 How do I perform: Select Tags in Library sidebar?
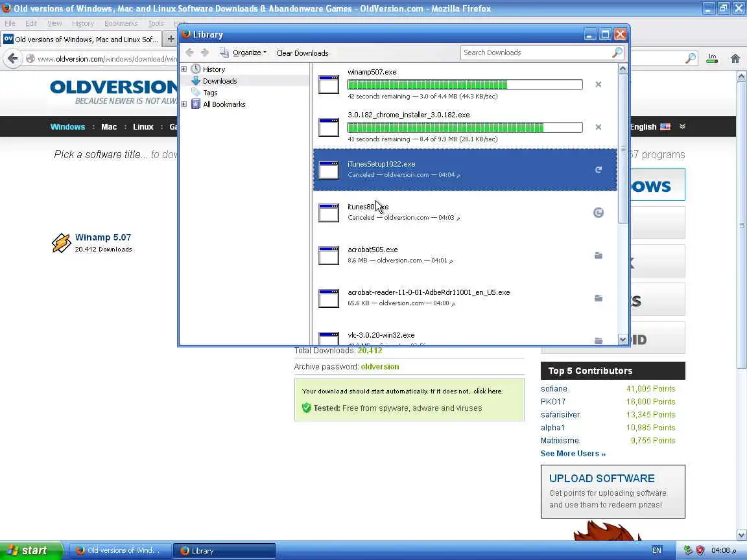(x=210, y=93)
